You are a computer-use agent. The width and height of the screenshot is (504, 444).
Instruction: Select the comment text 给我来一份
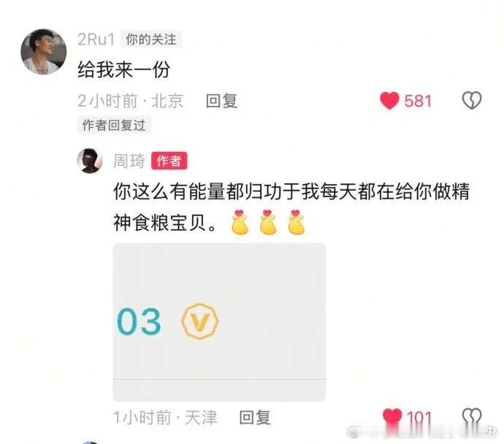click(x=123, y=69)
